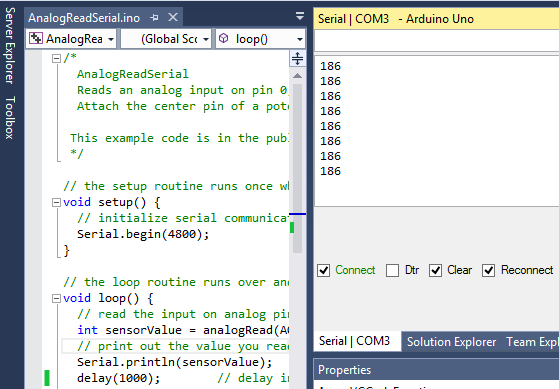This screenshot has height=389, width=559.
Task: Click the 'the loop routine runs over' comment
Action: pyautogui.click(x=176, y=282)
